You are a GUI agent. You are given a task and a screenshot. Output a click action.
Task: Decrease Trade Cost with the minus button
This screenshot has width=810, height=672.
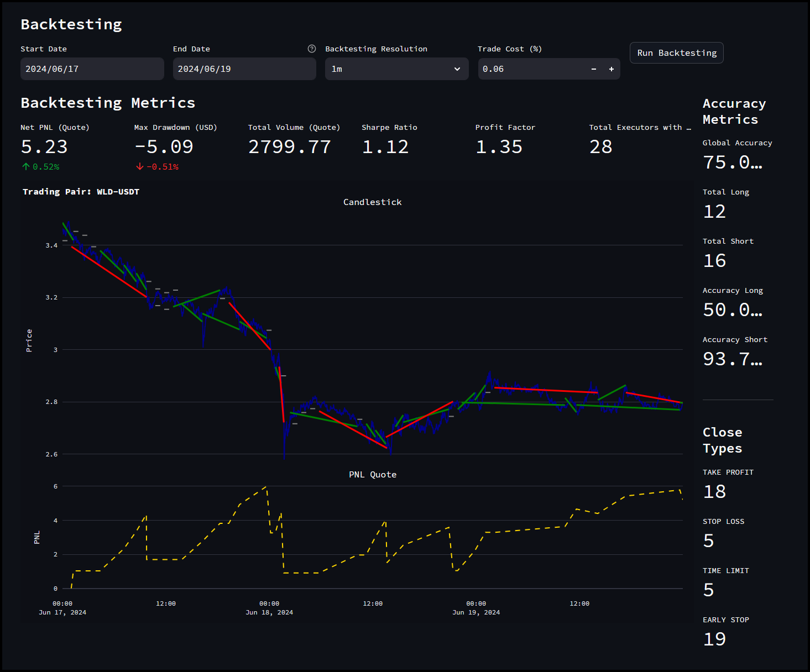594,69
